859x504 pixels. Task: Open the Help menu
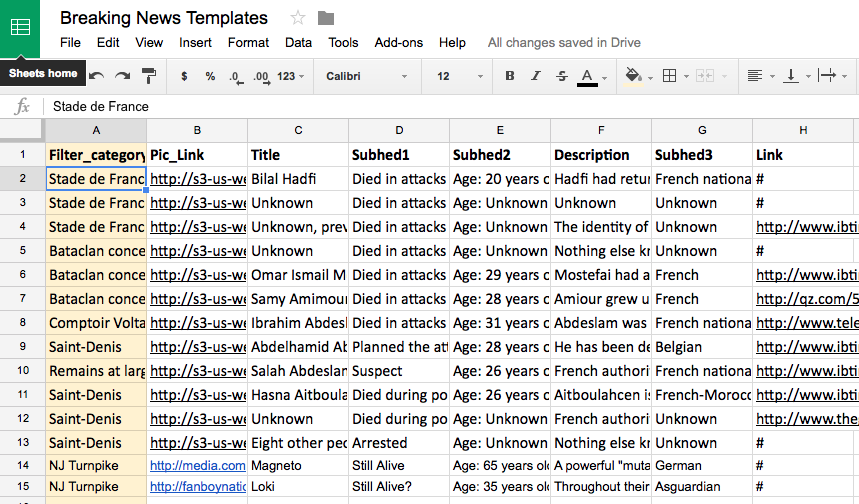tap(452, 43)
